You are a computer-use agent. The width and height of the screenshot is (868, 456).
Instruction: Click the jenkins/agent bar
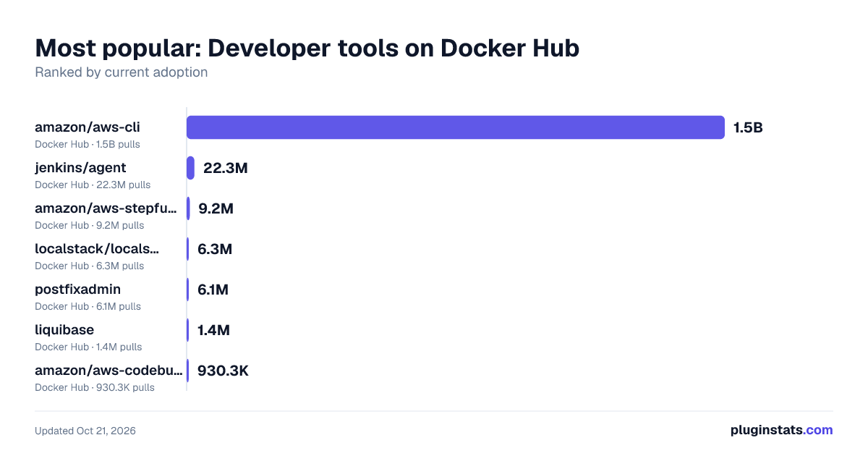(190, 168)
